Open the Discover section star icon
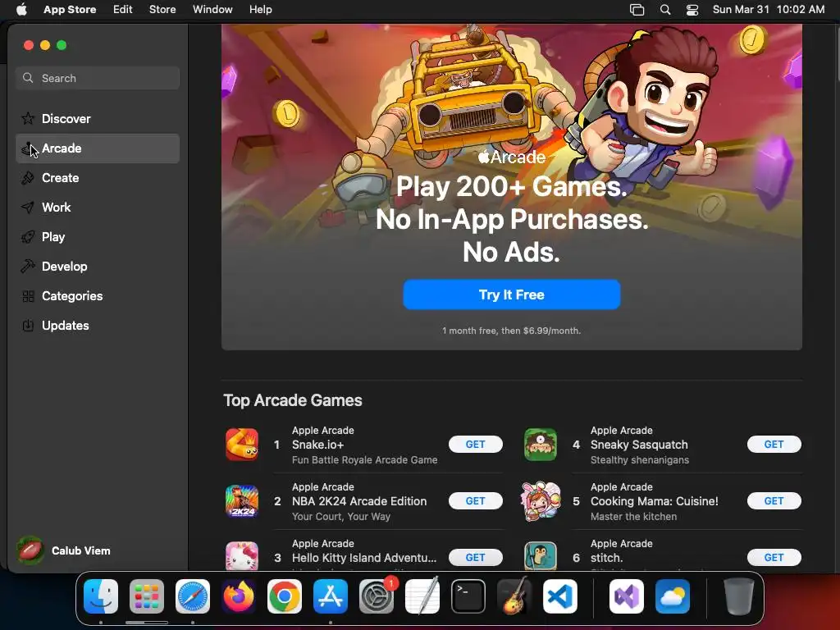The image size is (840, 630). click(28, 118)
